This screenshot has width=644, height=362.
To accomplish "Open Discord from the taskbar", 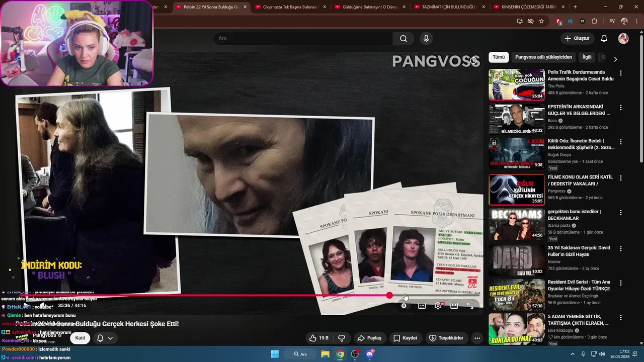I will (370, 354).
